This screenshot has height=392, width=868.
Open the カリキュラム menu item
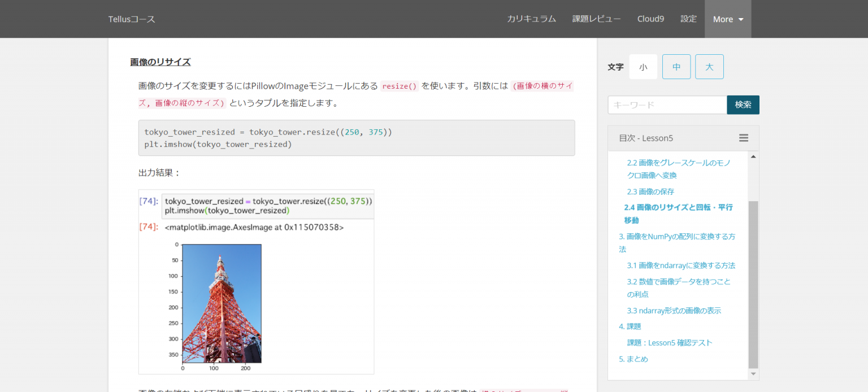pos(531,19)
